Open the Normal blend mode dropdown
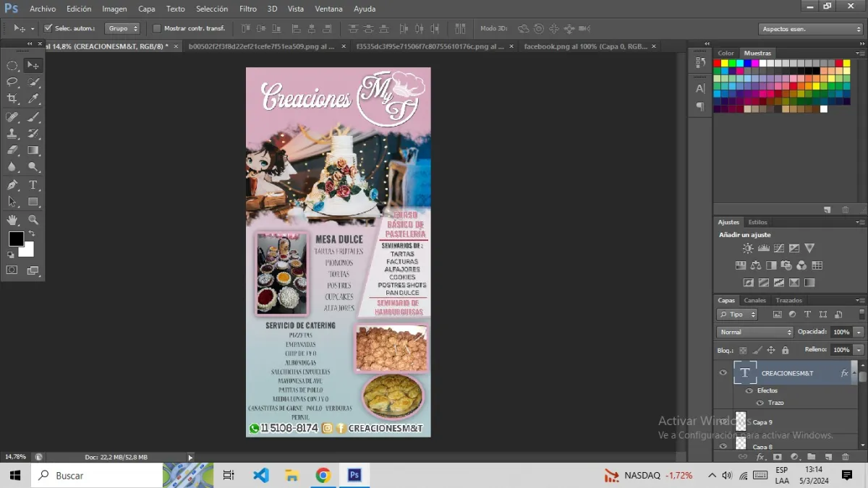The width and height of the screenshot is (868, 488). pyautogui.click(x=755, y=332)
